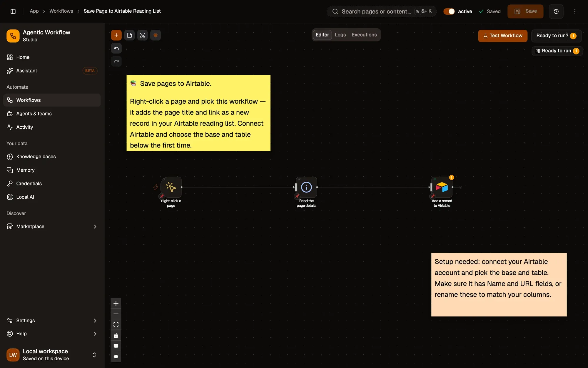Select the yellow Save pages to Airtable note
The width and height of the screenshot is (588, 368).
(x=198, y=113)
